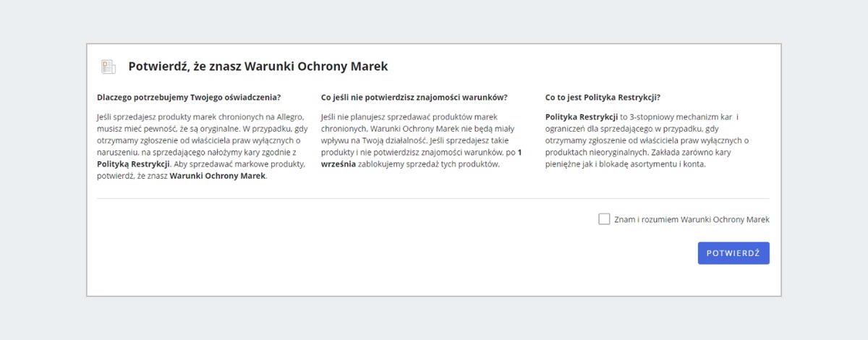Click the phrase 'blokadę asortymentu i konta'
This screenshot has width=868, height=340.
click(x=655, y=164)
